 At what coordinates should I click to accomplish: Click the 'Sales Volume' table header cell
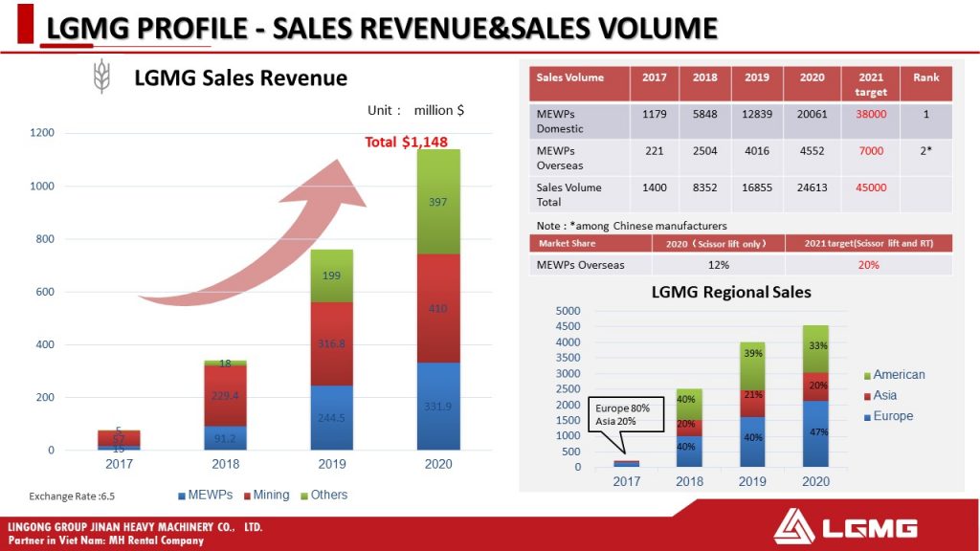(579, 84)
